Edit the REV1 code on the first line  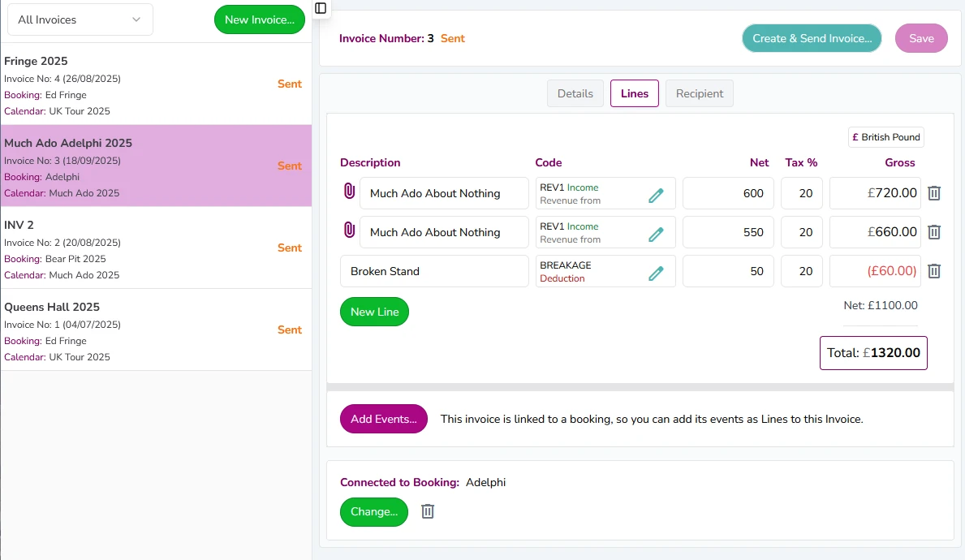(656, 193)
